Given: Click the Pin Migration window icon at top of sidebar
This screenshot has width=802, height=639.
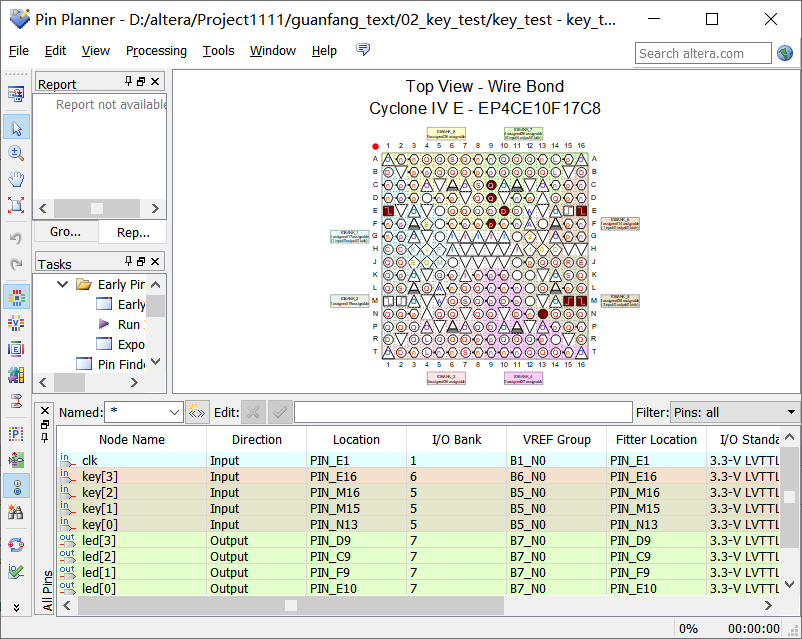Looking at the screenshot, I should (16, 94).
